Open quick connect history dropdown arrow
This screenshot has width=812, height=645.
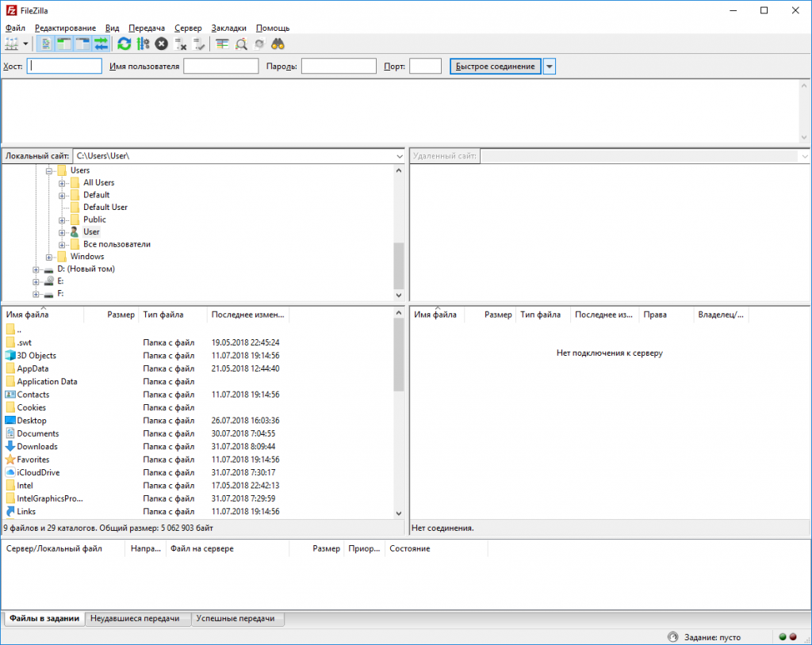[x=550, y=67]
